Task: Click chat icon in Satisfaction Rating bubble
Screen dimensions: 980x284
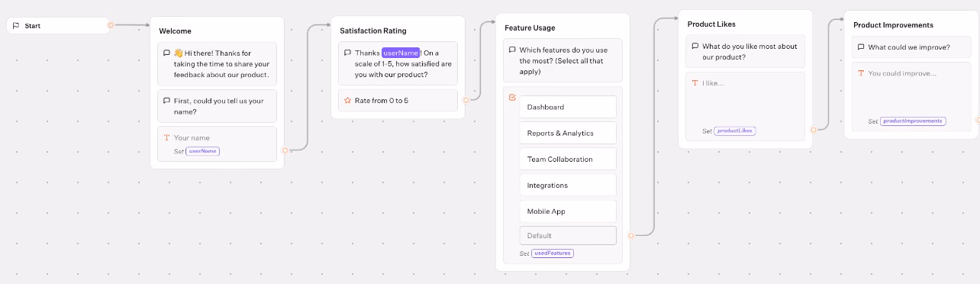Action: (x=347, y=53)
